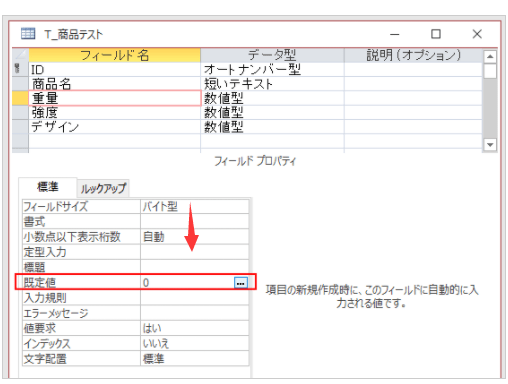Viewport: 508px width, 384px height.
Task: Open the 値要求 property set to はい
Action: [195, 328]
